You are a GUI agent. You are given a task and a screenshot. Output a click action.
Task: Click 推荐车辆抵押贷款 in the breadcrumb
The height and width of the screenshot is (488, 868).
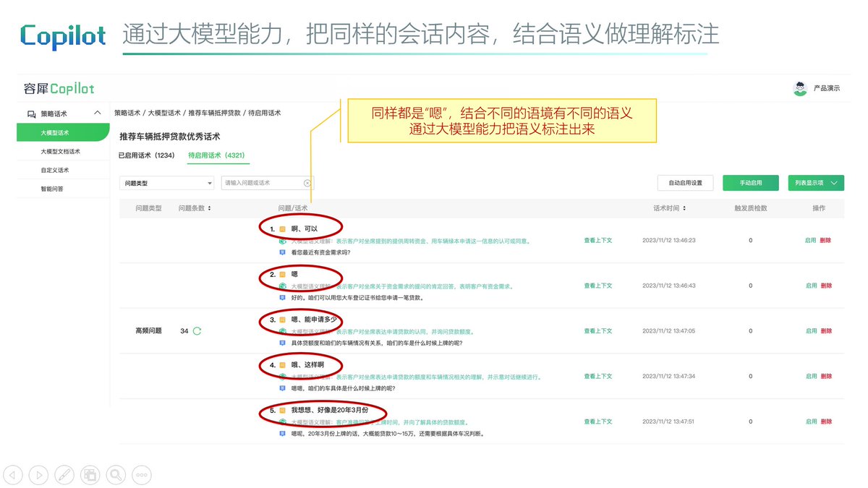click(x=214, y=113)
